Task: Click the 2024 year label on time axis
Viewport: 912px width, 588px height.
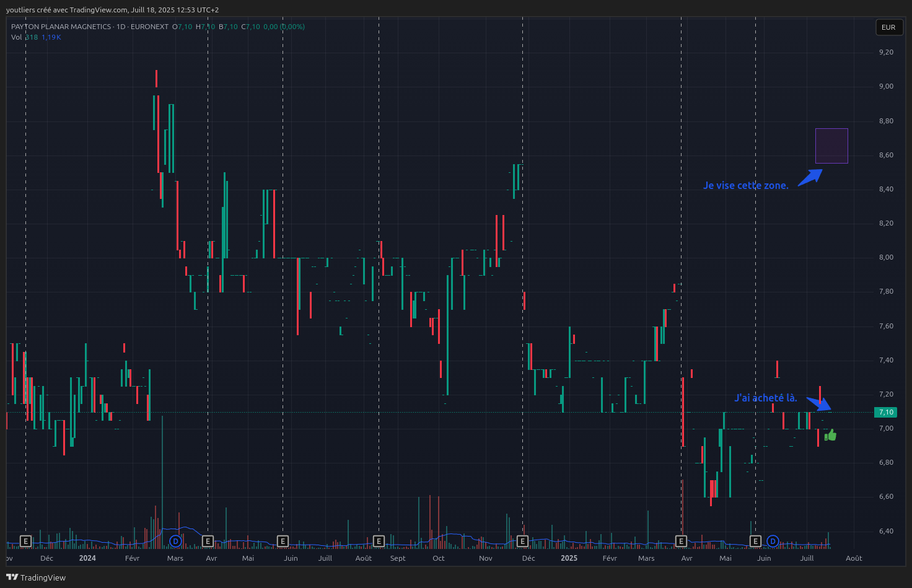Action: [x=87, y=558]
